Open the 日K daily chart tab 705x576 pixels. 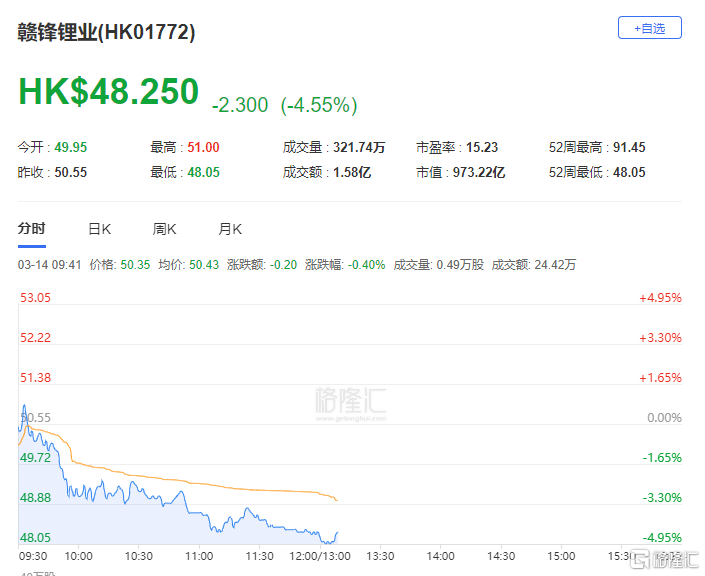[99, 229]
